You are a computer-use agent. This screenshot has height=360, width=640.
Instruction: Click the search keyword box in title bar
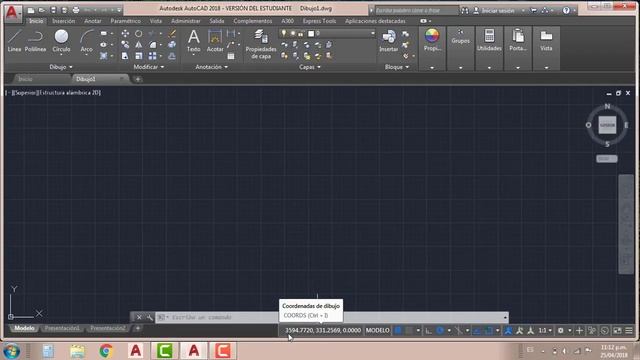point(416,11)
